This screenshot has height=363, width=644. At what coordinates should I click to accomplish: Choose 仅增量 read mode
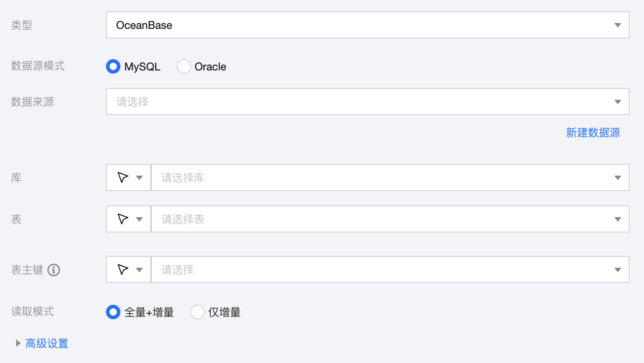pos(198,312)
